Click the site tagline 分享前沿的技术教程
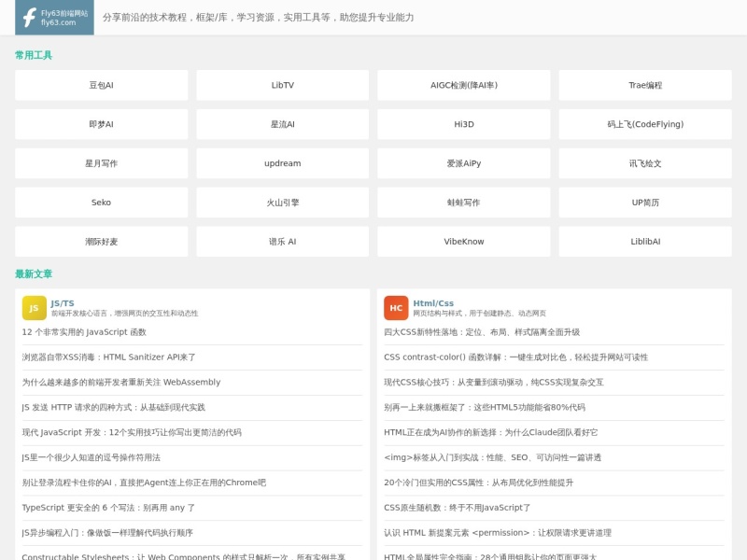Image resolution: width=747 pixels, height=560 pixels. 259,18
